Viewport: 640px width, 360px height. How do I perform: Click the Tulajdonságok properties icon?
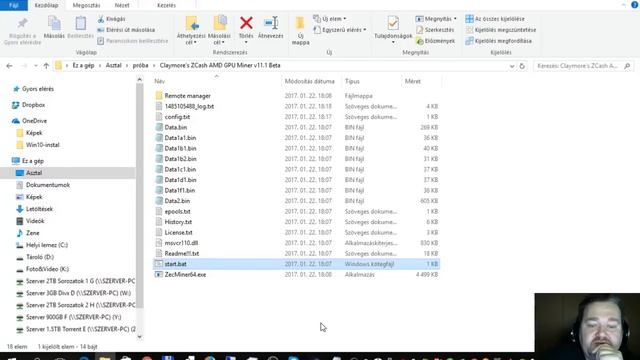[393, 23]
